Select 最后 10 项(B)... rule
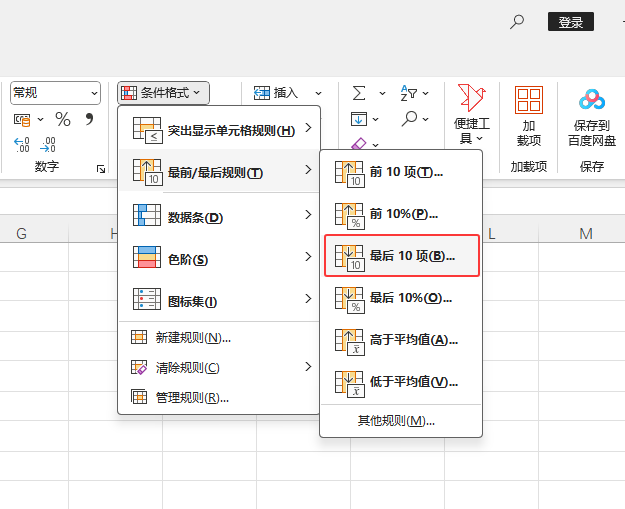625x509 pixels. [x=401, y=255]
